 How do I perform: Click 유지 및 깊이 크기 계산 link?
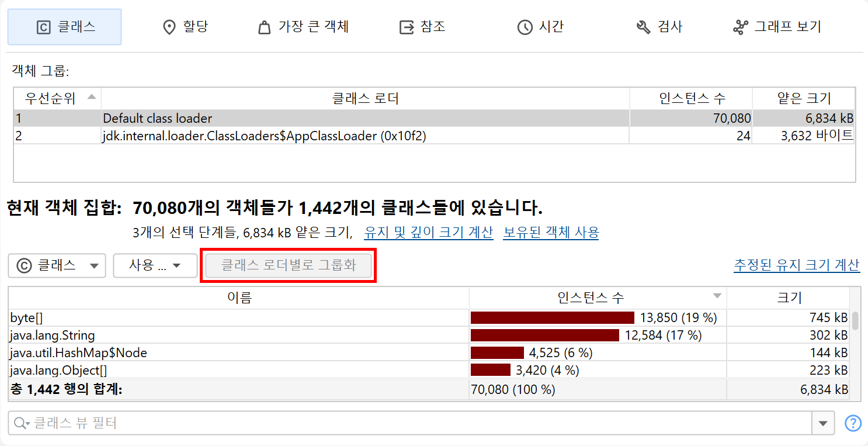tap(428, 233)
